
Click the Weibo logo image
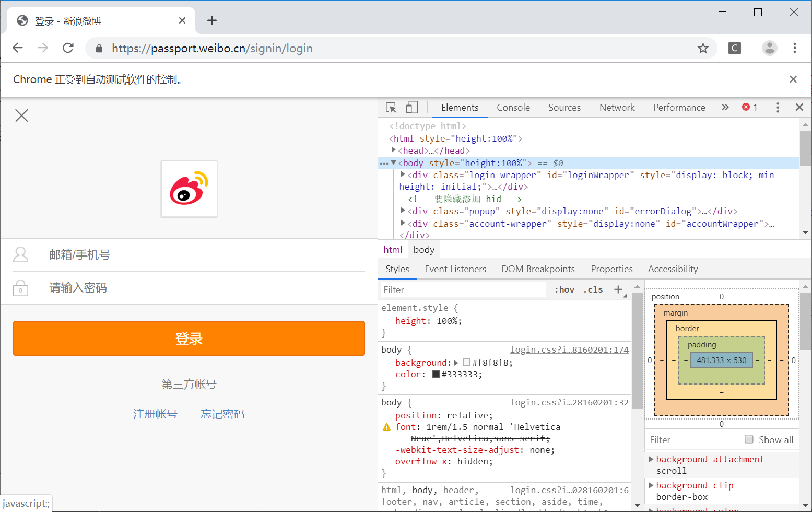point(189,189)
